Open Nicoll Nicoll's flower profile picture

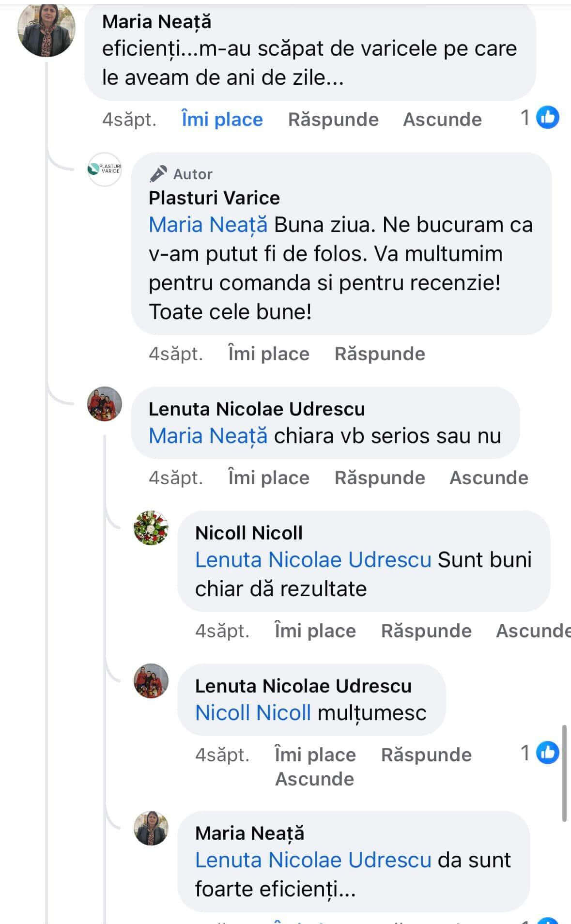[x=151, y=528]
